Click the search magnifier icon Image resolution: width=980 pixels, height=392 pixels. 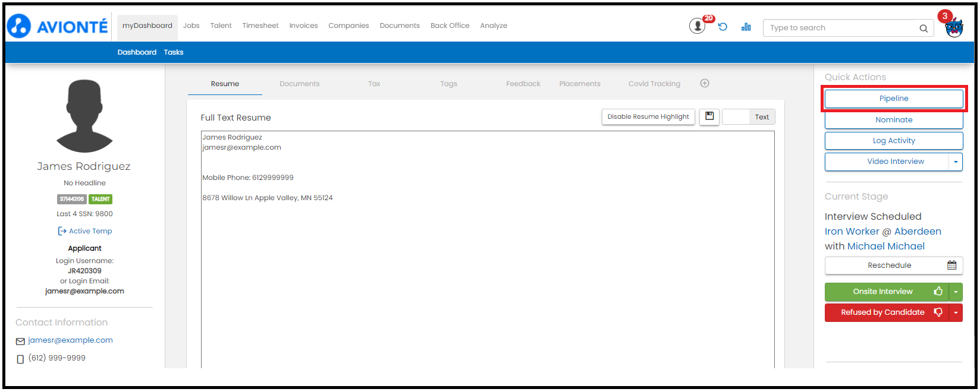click(x=924, y=28)
